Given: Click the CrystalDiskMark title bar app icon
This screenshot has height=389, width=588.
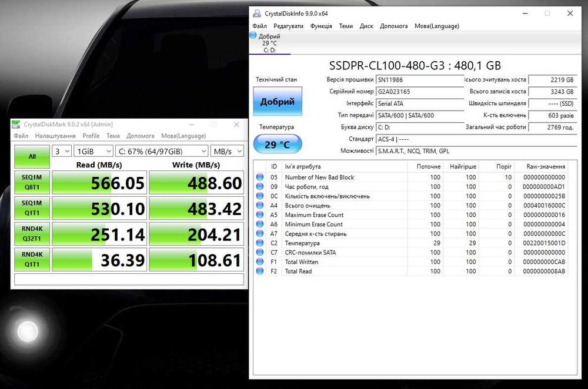Looking at the screenshot, I should click(x=16, y=125).
